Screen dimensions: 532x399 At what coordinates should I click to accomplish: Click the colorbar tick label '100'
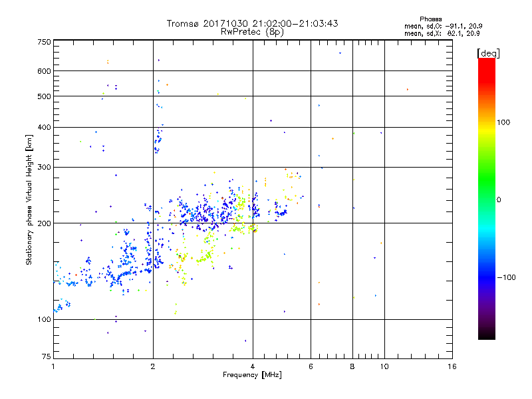coord(503,122)
